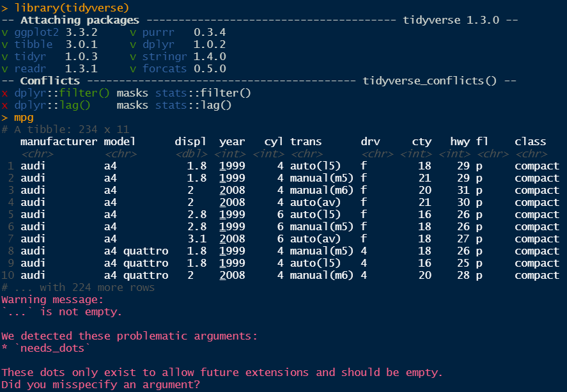Select the 'ggplot2' package name

click(x=36, y=33)
